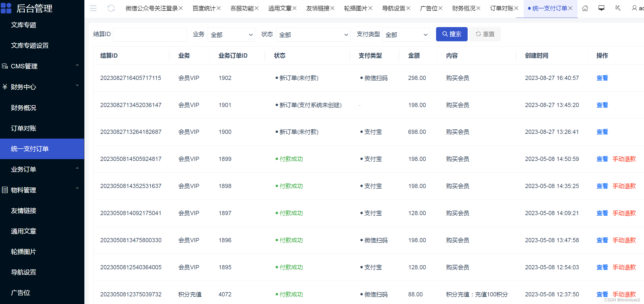Click the 财务中心 yen icon

(x=5, y=87)
